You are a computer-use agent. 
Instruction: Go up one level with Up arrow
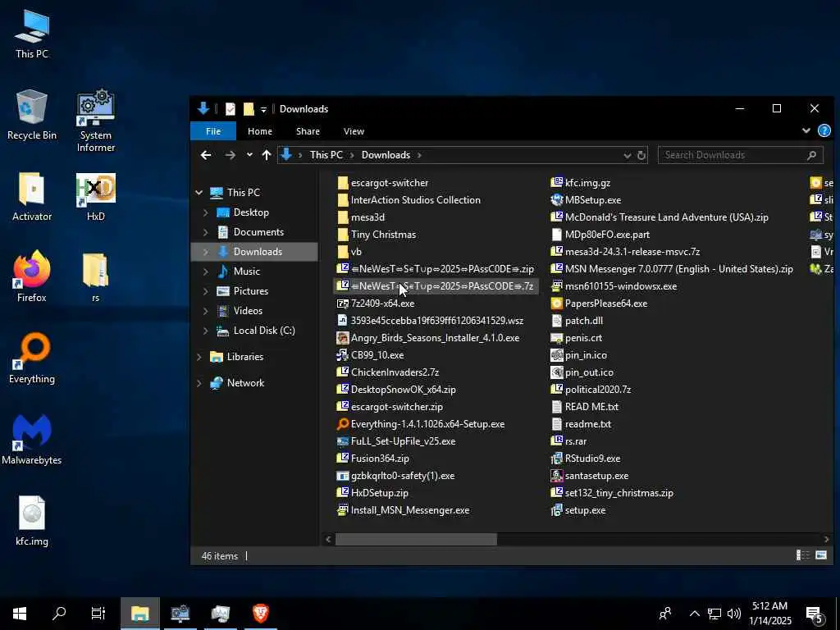tap(267, 155)
